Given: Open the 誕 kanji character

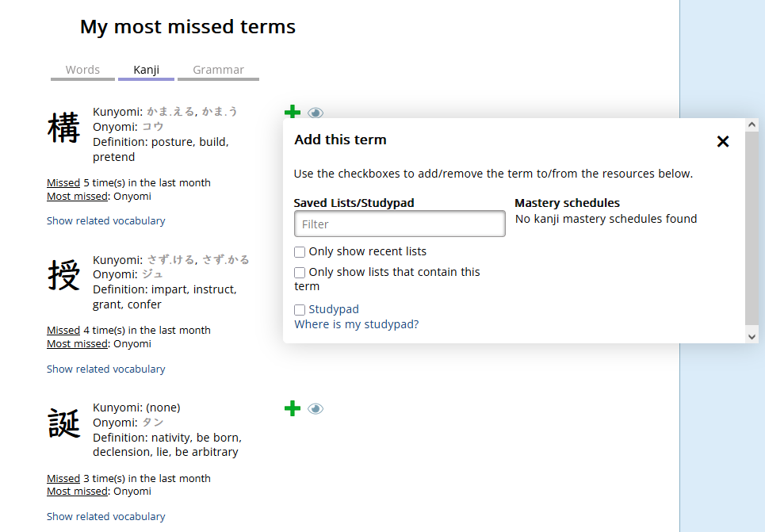Looking at the screenshot, I should 64,423.
